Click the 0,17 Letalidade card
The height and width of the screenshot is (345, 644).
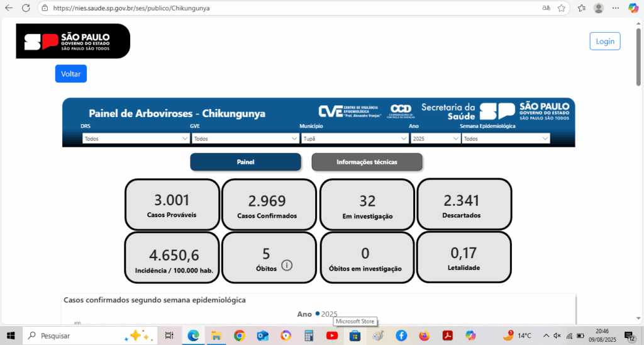pos(464,257)
